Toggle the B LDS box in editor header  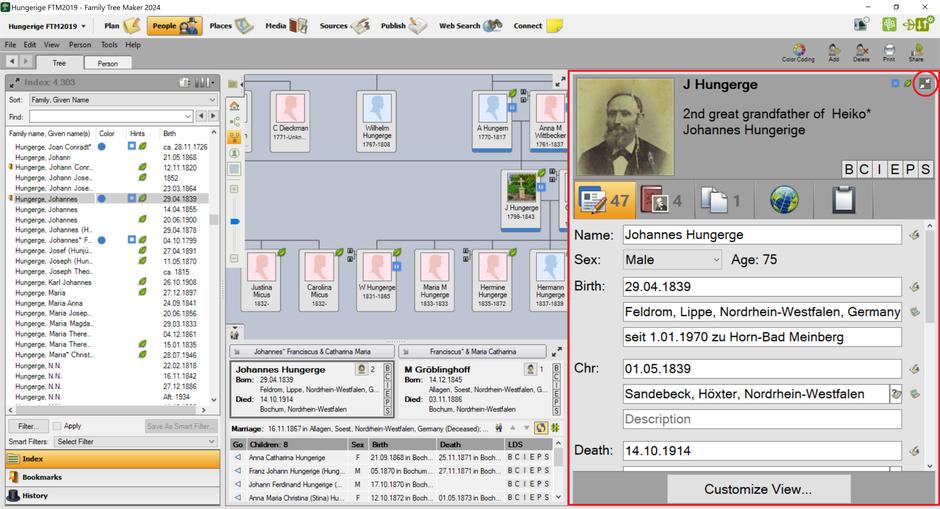point(849,169)
